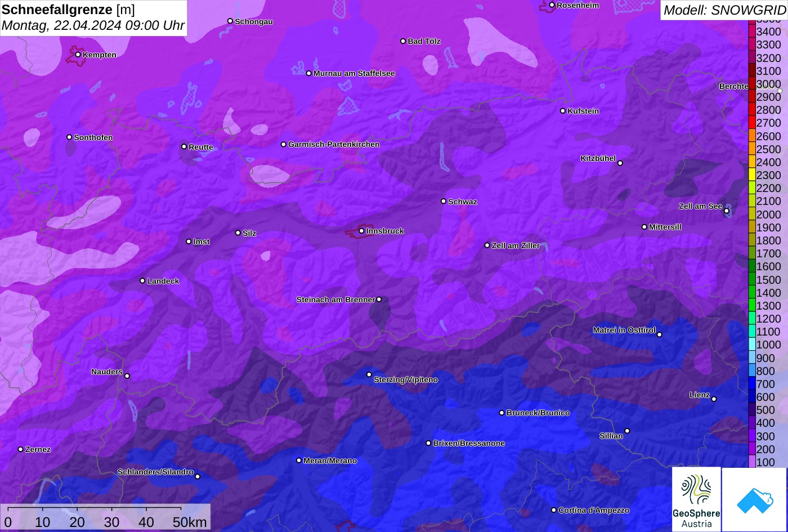This screenshot has width=788, height=532.
Task: Select the Sonthofen location dot
Action: point(69,137)
